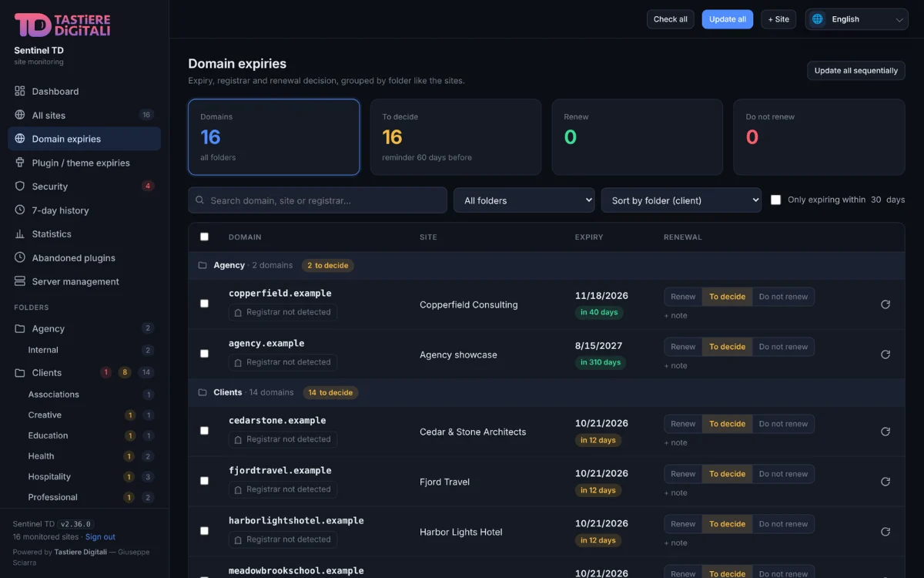Click the Check all button
Viewport: 924px width, 578px height.
point(671,19)
